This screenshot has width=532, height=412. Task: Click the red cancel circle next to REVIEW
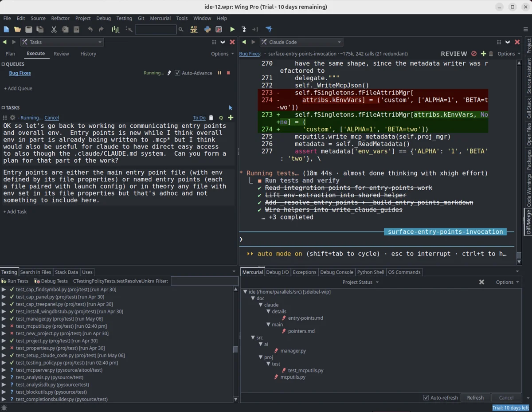(474, 54)
